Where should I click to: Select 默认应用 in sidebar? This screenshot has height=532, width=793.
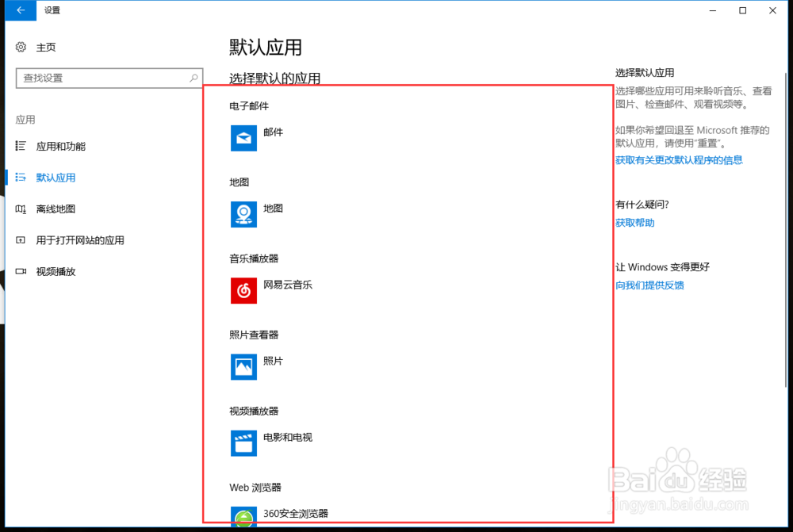[56, 178]
